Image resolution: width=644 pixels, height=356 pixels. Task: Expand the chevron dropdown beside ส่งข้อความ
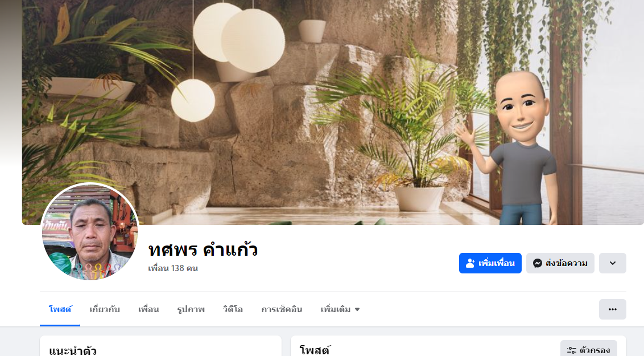pyautogui.click(x=612, y=263)
